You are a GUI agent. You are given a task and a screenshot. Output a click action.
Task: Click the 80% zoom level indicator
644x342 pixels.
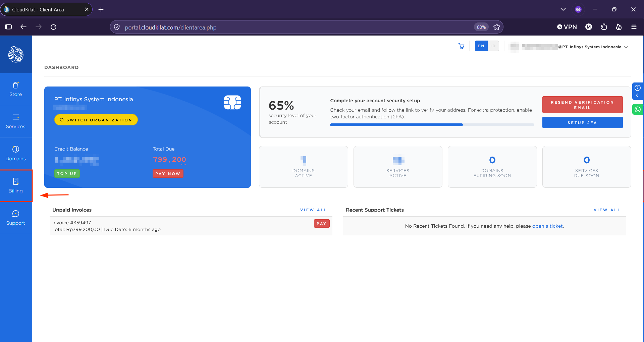coord(481,27)
